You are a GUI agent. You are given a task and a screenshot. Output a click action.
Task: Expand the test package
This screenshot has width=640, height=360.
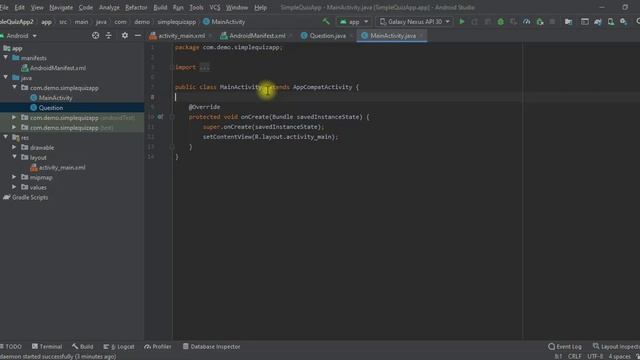15,127
